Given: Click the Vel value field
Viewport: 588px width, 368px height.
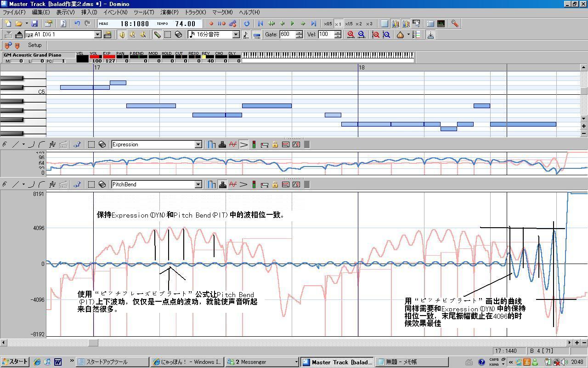Looking at the screenshot, I should [326, 34].
